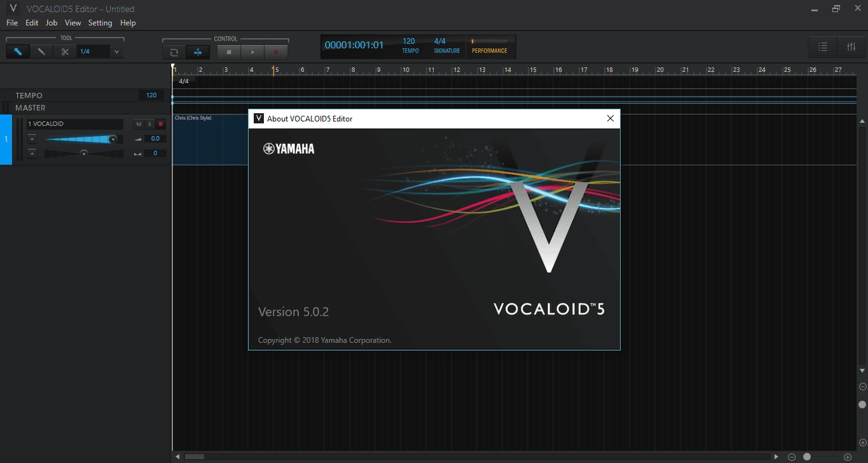Expand the volume automation arrow on track 1
Screen dimensions: 868x463
tap(32, 139)
